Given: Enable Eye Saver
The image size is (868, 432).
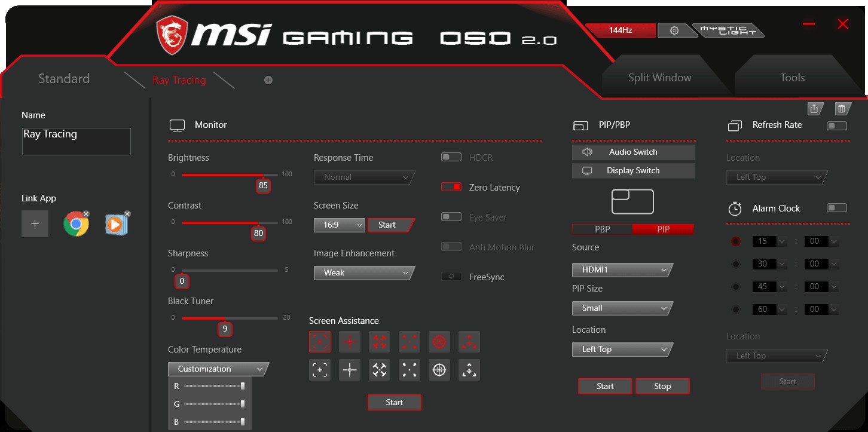Looking at the screenshot, I should [451, 217].
